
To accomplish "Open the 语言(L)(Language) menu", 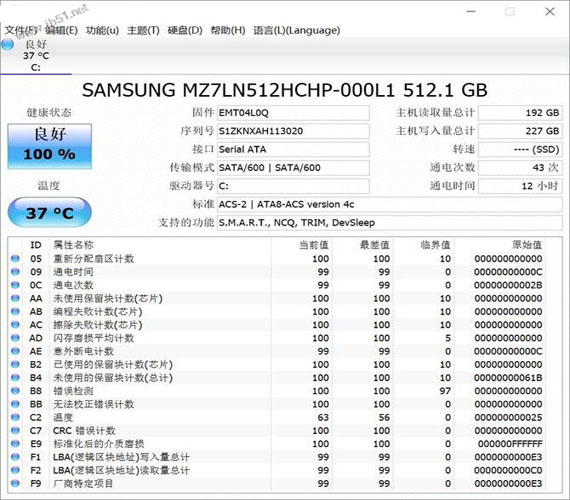I will coord(297,30).
